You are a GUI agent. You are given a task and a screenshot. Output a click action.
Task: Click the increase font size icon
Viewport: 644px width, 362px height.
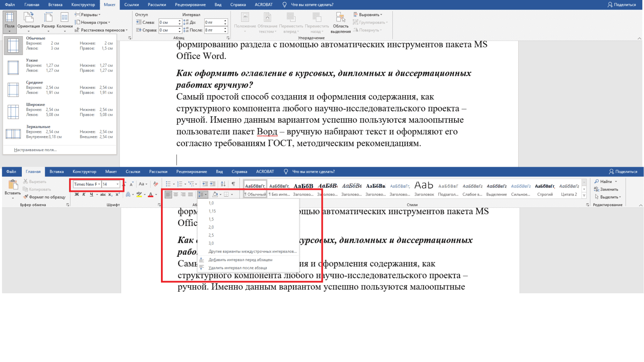coord(125,184)
